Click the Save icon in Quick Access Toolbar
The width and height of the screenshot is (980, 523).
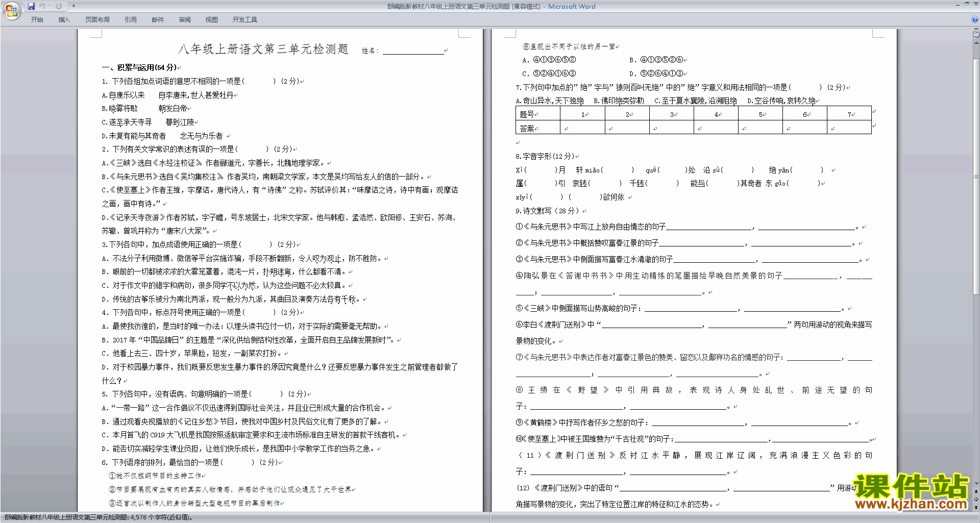click(x=31, y=6)
